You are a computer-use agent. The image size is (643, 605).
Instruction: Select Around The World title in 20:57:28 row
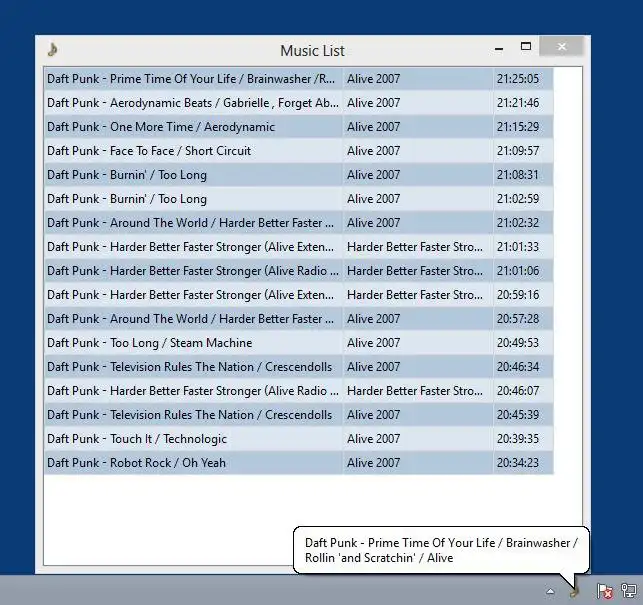(190, 319)
